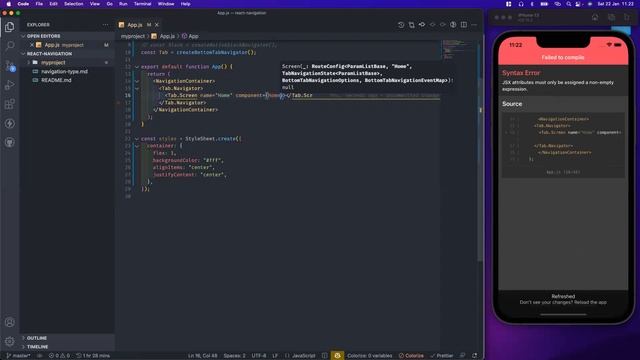The height and width of the screenshot is (360, 640).
Task: Click the red Colorize status button
Action: point(411,356)
